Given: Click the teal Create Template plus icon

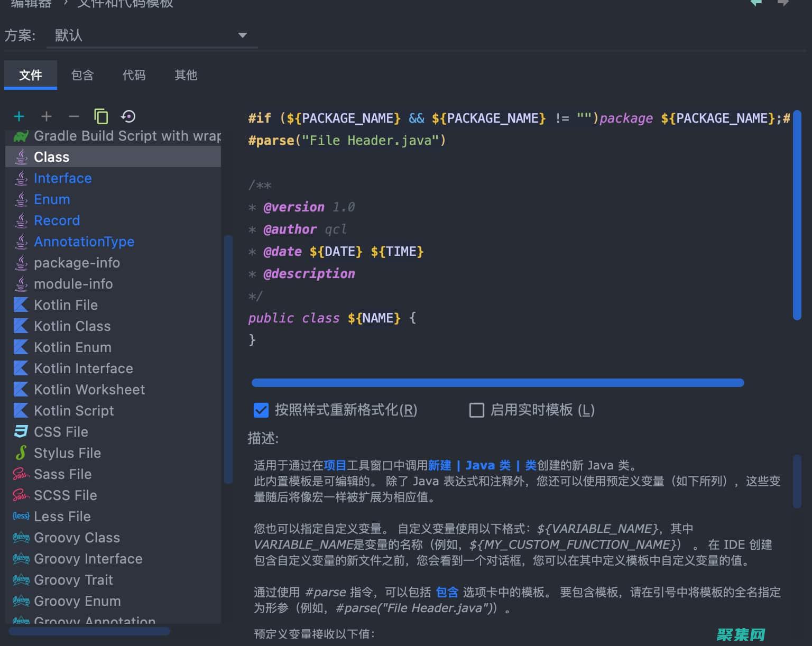Looking at the screenshot, I should click(x=19, y=116).
